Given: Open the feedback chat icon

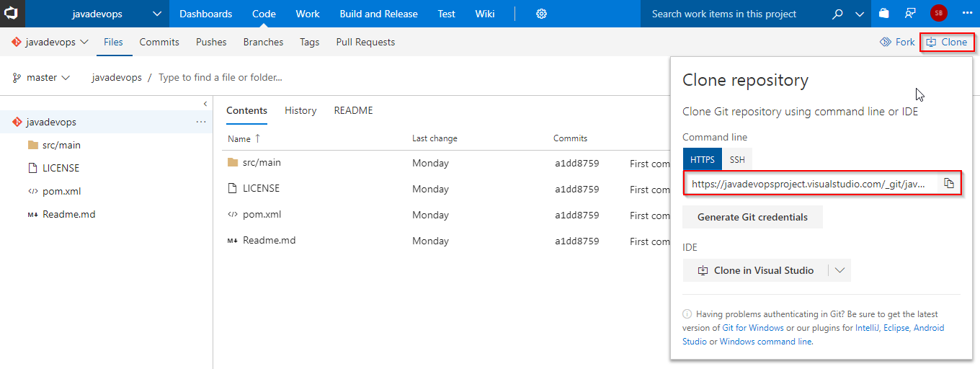Looking at the screenshot, I should (x=911, y=14).
